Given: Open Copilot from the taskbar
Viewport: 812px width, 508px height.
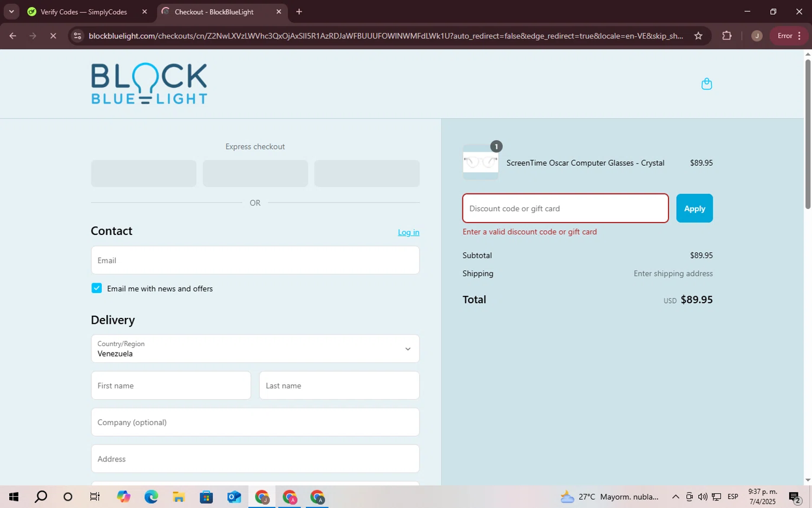Looking at the screenshot, I should coord(123,497).
